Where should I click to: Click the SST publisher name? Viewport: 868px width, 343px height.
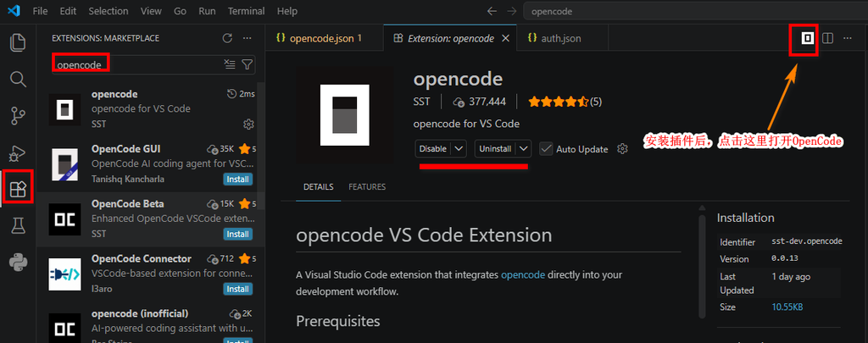click(x=421, y=102)
